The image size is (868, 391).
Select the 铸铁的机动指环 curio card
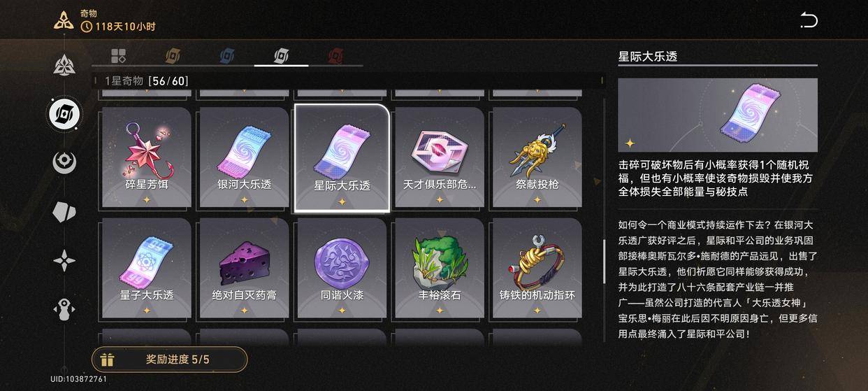[x=537, y=268]
